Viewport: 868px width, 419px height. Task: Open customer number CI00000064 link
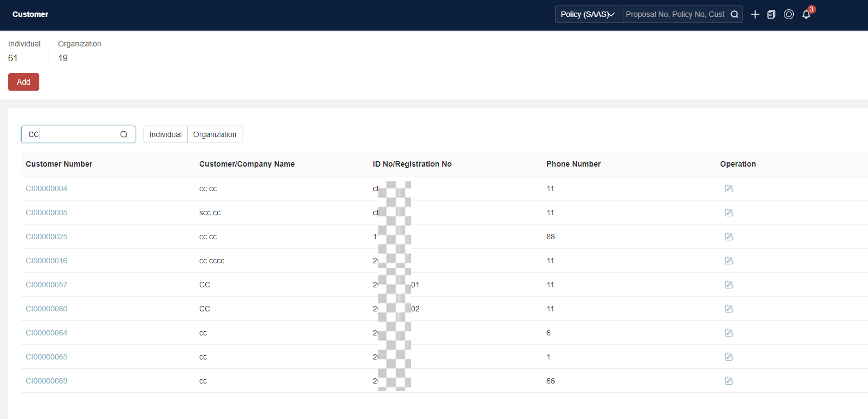click(46, 333)
